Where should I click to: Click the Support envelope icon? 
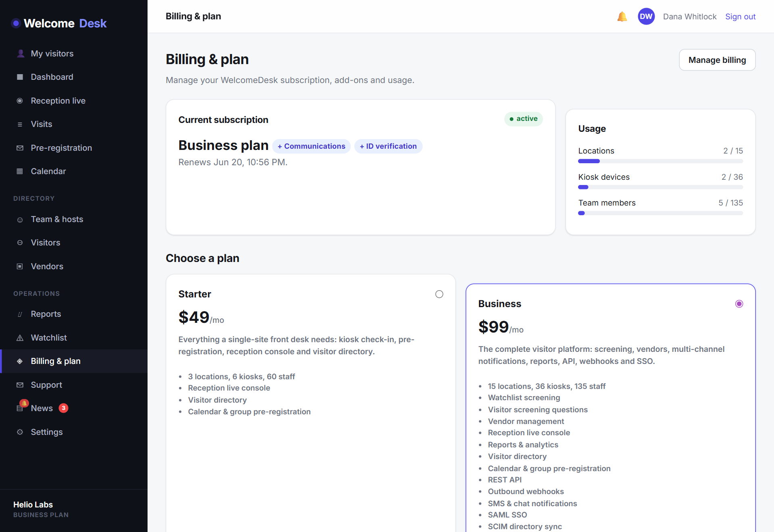[x=20, y=385]
